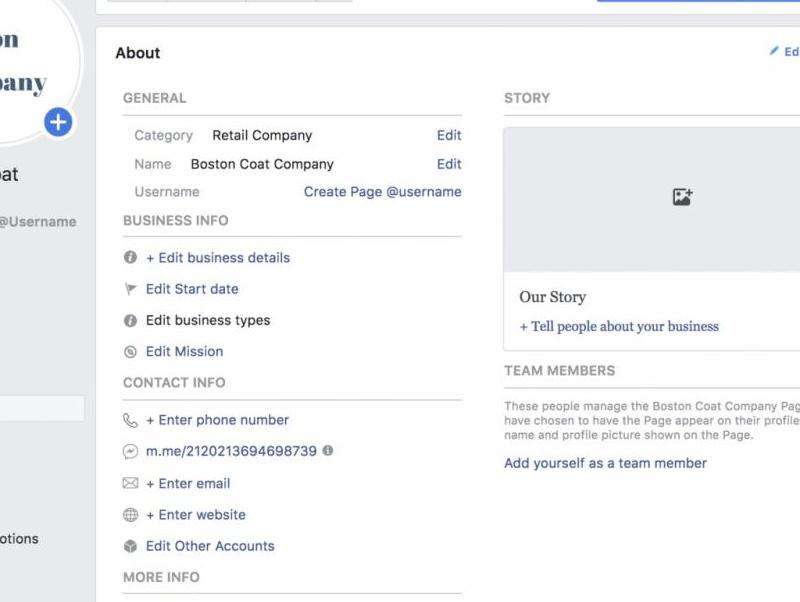The image size is (800, 602).
Task: Edit the Name Boston Coat Company row
Action: 449,164
